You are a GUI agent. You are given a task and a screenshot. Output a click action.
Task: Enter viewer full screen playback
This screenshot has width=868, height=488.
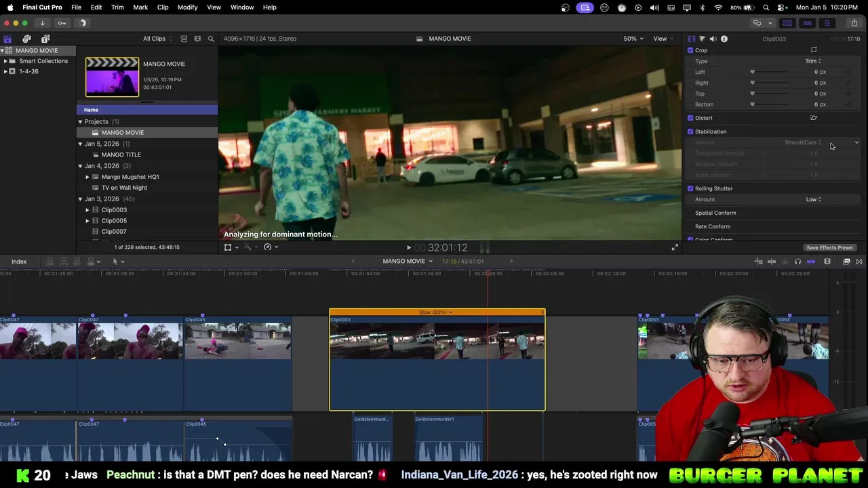[x=675, y=247]
